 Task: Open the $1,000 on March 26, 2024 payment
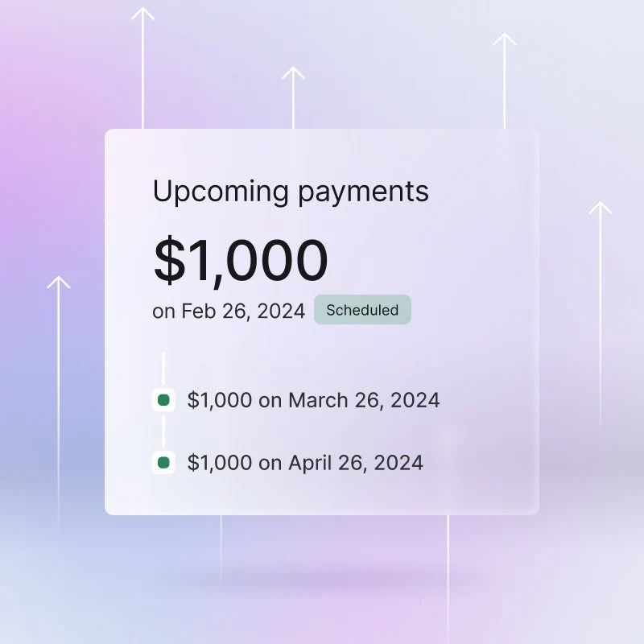(x=313, y=400)
